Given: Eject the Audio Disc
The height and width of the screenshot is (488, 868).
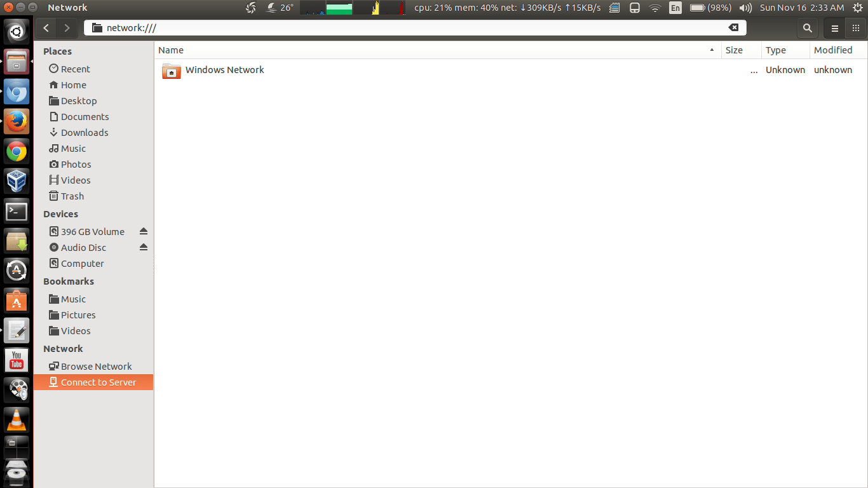Looking at the screenshot, I should (144, 247).
